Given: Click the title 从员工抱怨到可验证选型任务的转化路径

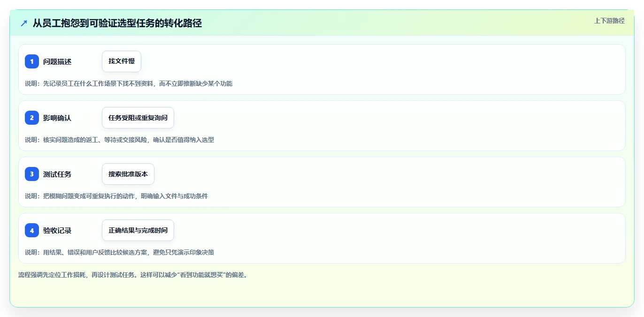Looking at the screenshot, I should click(117, 23).
